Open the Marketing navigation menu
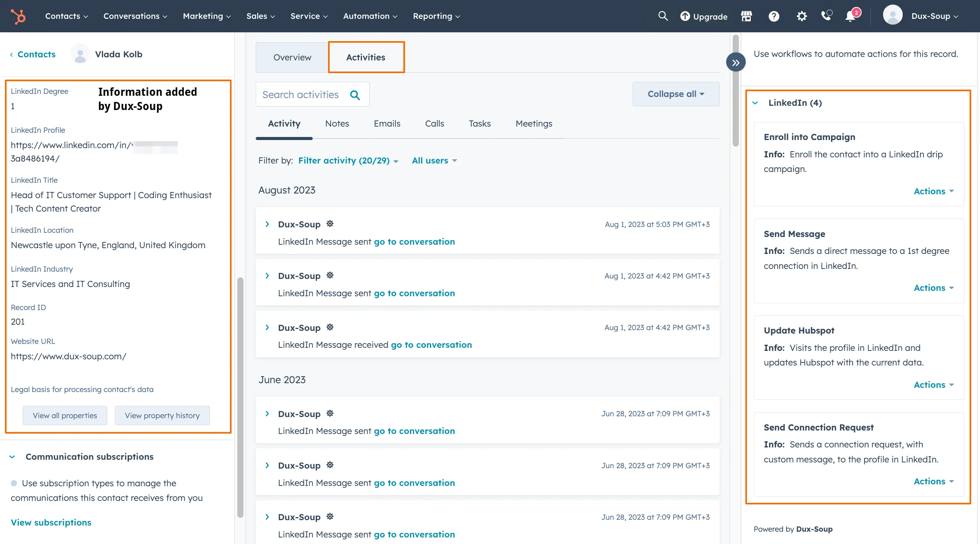The height and width of the screenshot is (544, 980). point(207,16)
